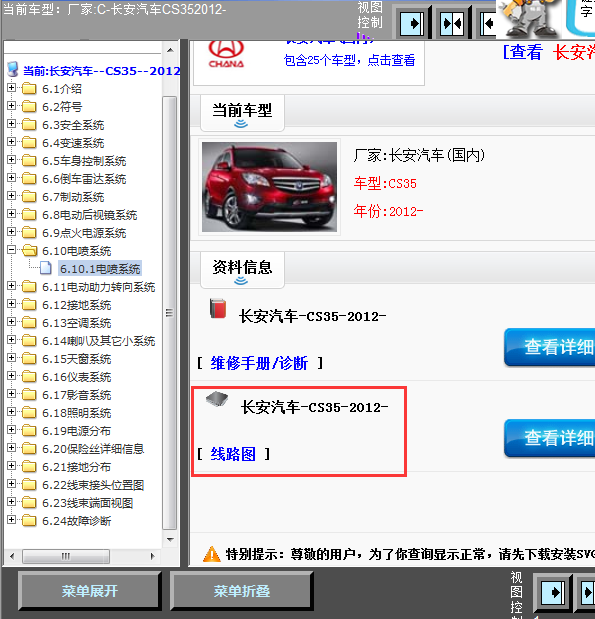The width and height of the screenshot is (595, 619).
Task: Click the gray module icon for wiring diagram
Action: click(217, 399)
